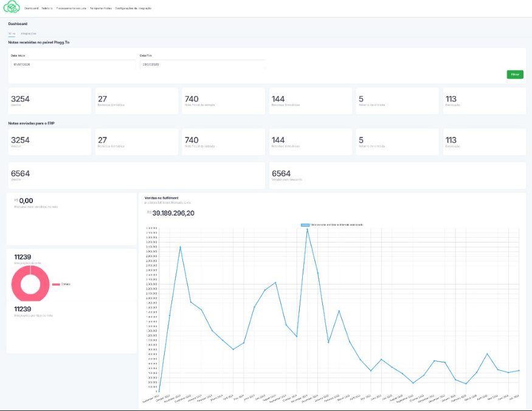
Task: Click 3254 under Notas recebidas
Action: 20,99
